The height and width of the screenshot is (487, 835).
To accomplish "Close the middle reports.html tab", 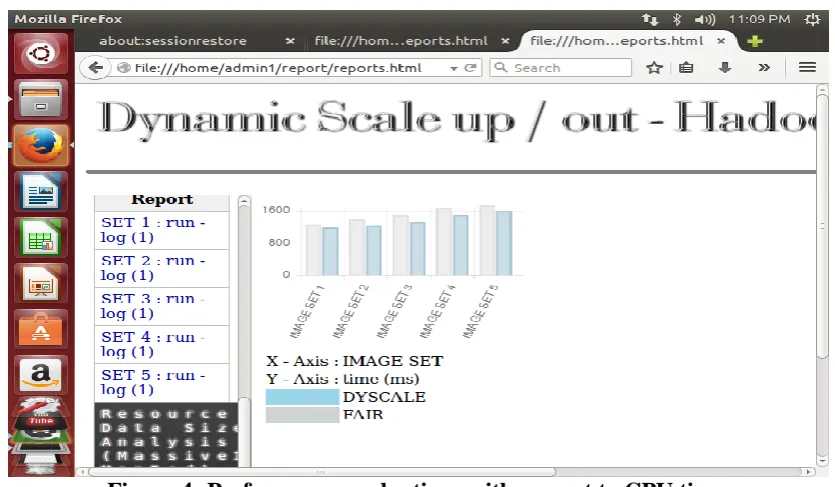I will coord(505,41).
